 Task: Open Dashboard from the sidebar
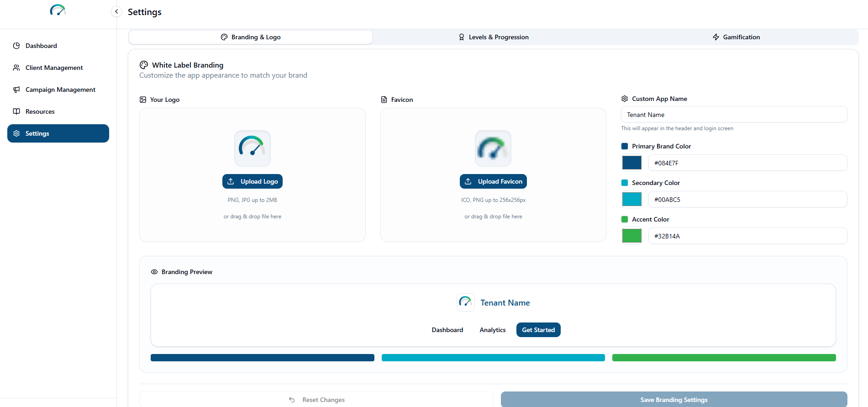tap(41, 46)
